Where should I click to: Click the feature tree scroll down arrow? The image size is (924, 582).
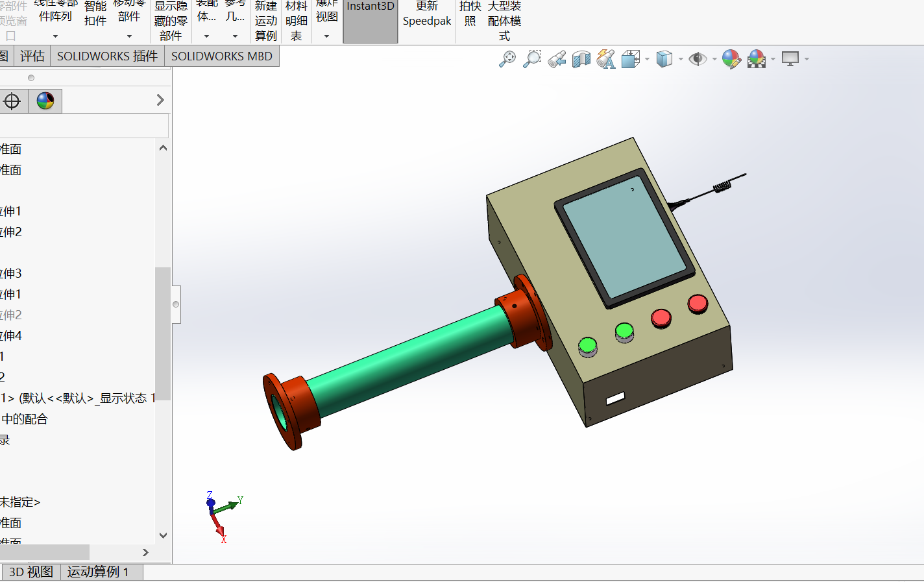(x=163, y=535)
